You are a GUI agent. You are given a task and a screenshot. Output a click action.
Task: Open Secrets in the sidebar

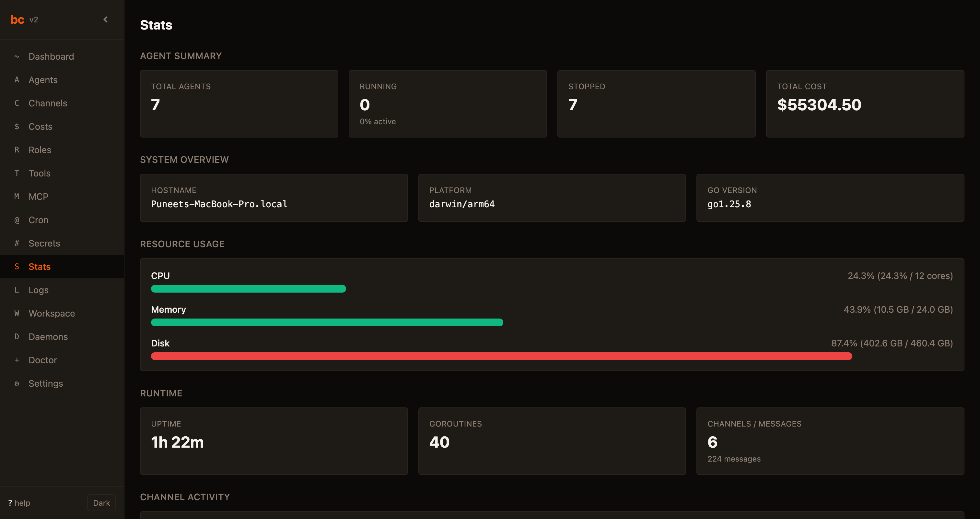62,243
